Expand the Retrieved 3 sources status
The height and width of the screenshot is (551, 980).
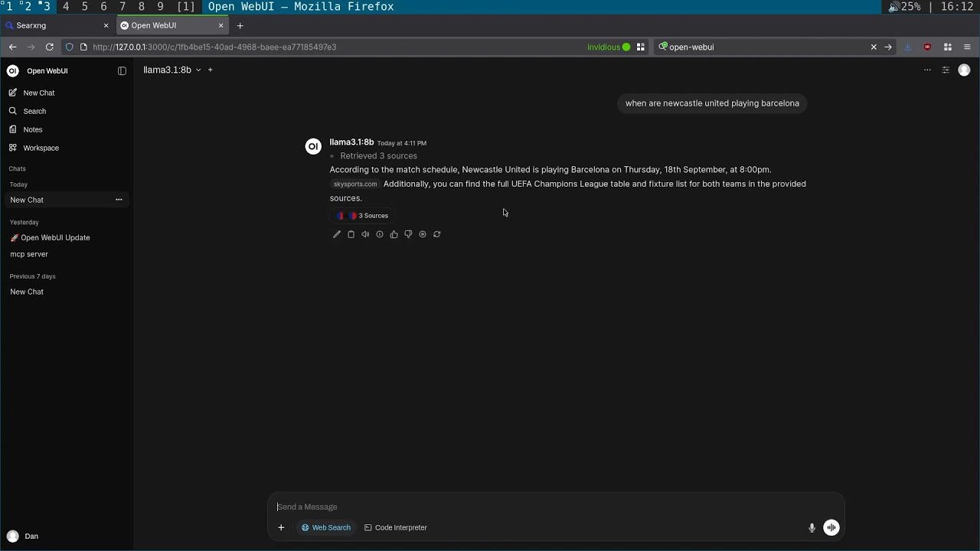click(x=378, y=156)
